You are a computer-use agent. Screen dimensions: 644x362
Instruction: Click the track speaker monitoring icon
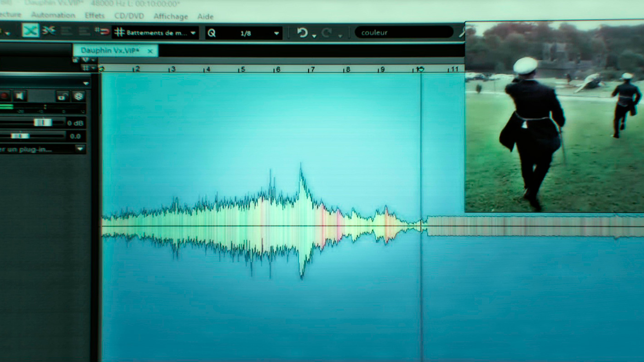[x=20, y=96]
